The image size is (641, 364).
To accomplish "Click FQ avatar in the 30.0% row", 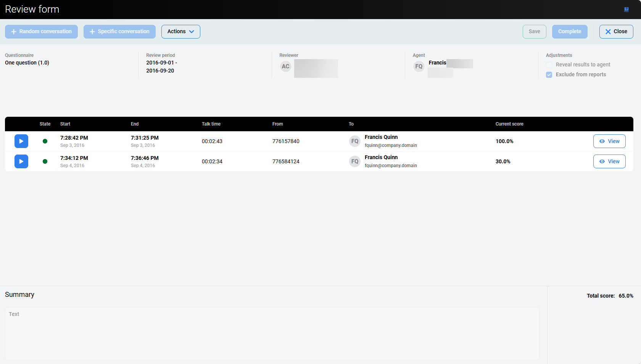I will (x=355, y=161).
